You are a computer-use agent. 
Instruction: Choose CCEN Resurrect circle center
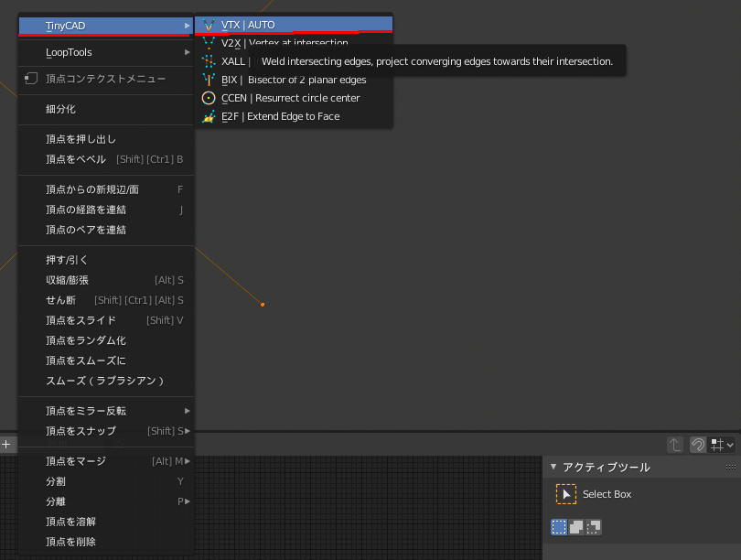coord(294,98)
